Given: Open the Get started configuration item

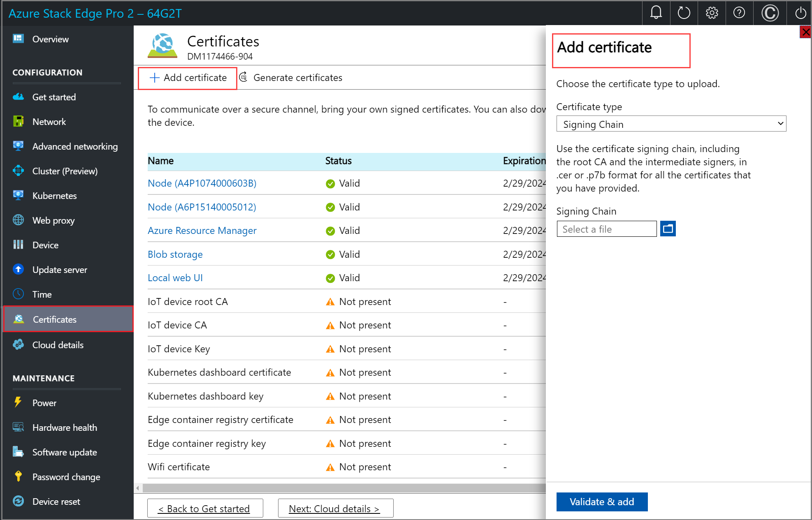Looking at the screenshot, I should coord(54,97).
